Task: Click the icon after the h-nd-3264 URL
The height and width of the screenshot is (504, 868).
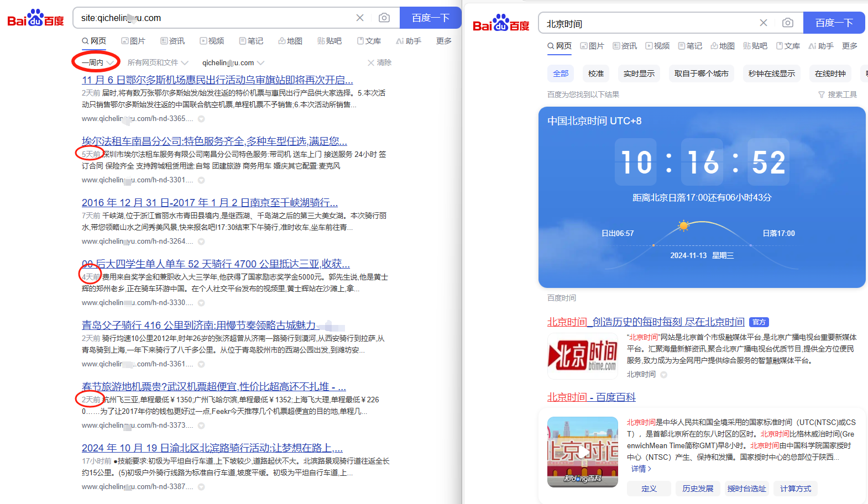Action: coord(201,242)
